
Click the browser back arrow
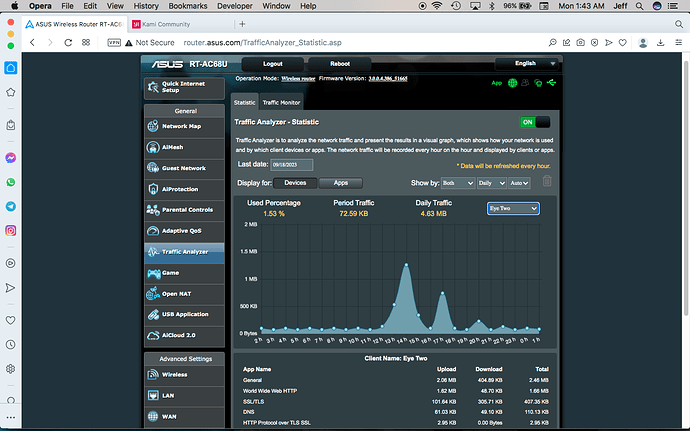pyautogui.click(x=32, y=43)
